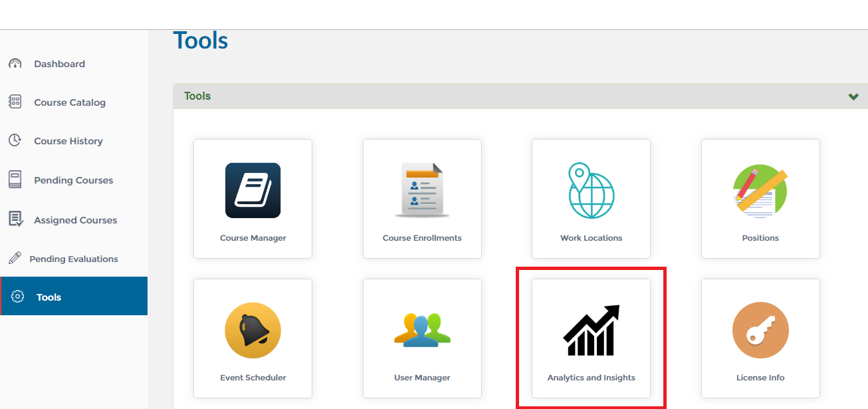View Course History in the sidebar
868x409 pixels.
click(68, 141)
